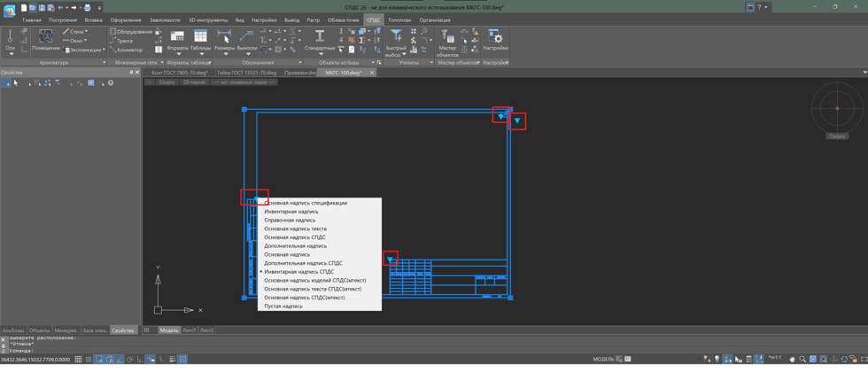Click the title-block type triangle grip on the frame
Viewport: 868px width, 372px height.
391,259
